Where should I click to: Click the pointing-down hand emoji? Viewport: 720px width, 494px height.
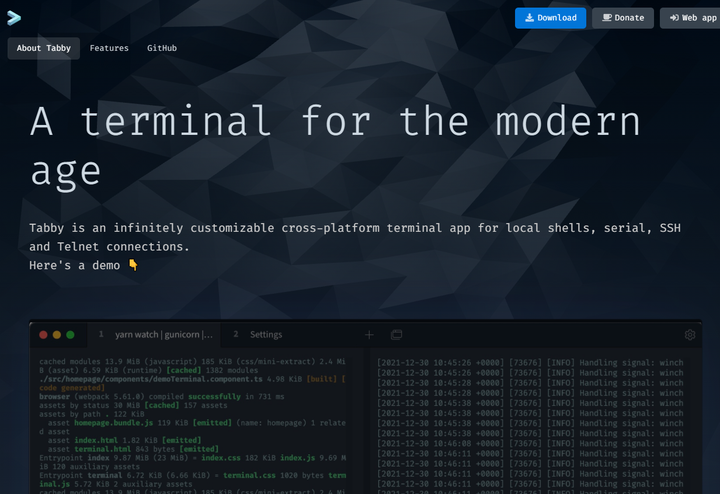(133, 265)
